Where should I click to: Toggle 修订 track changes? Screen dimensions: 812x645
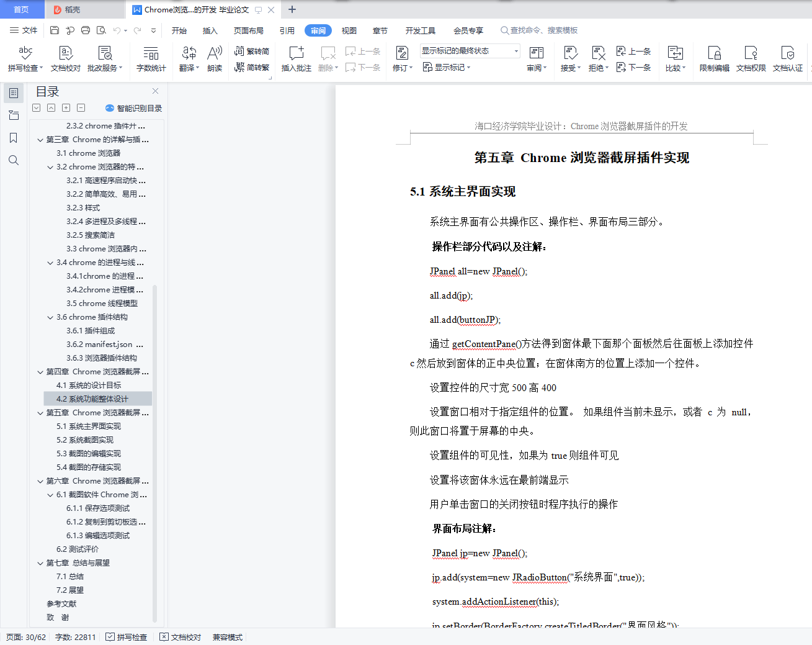click(403, 59)
